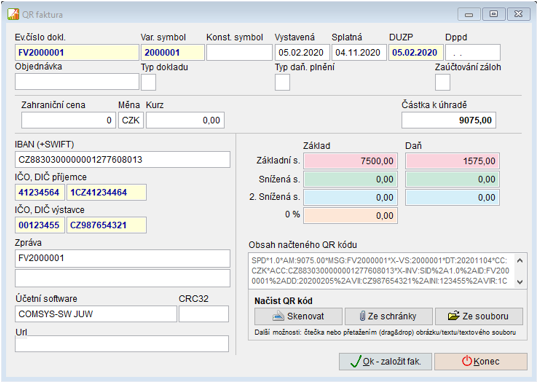Click the Vystavená date field
537x382 pixels.
[x=302, y=52]
